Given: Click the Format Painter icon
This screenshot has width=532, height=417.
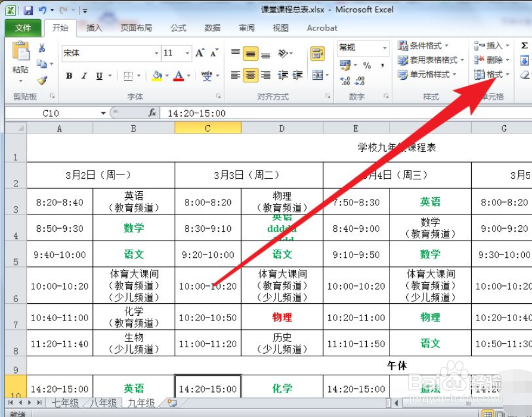Looking at the screenshot, I should [x=42, y=80].
